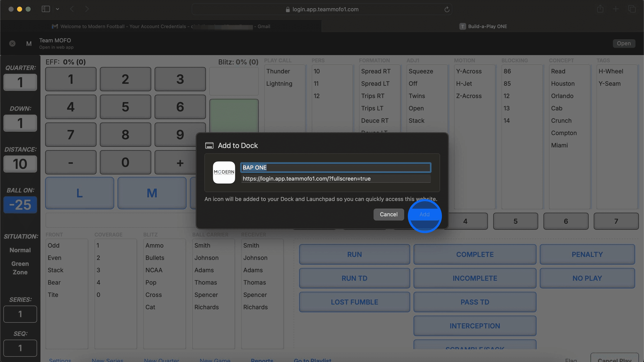Set situation to Green Zone
This screenshot has height=362, width=644.
coord(20,268)
